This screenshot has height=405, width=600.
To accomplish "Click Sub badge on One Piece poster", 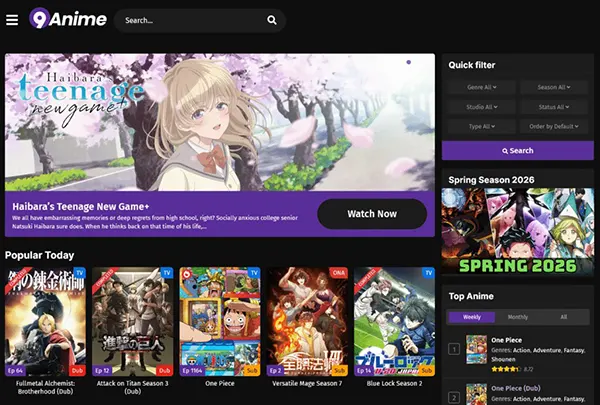I will click(x=252, y=371).
